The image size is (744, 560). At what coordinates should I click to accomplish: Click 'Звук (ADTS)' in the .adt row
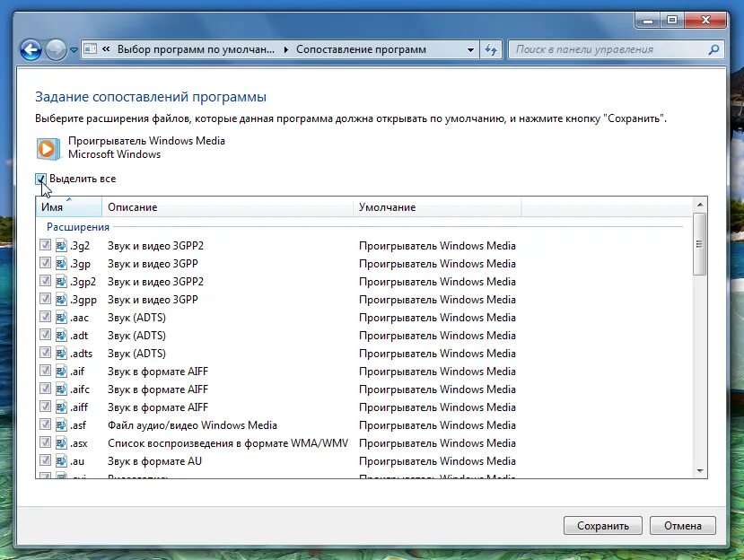tap(136, 336)
